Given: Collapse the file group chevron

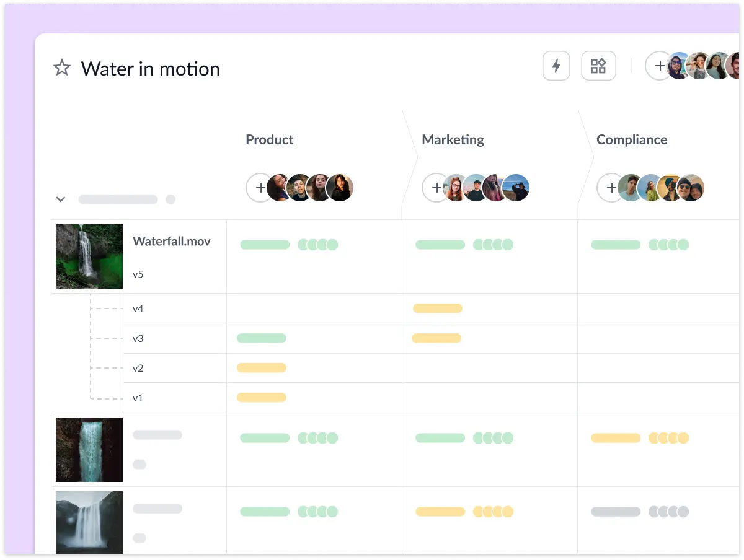Looking at the screenshot, I should pos(61,199).
